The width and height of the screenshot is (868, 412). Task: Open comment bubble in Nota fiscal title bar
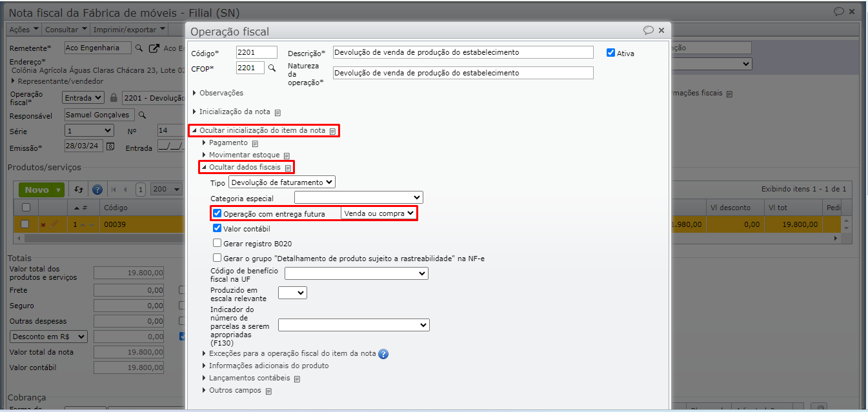tap(839, 12)
